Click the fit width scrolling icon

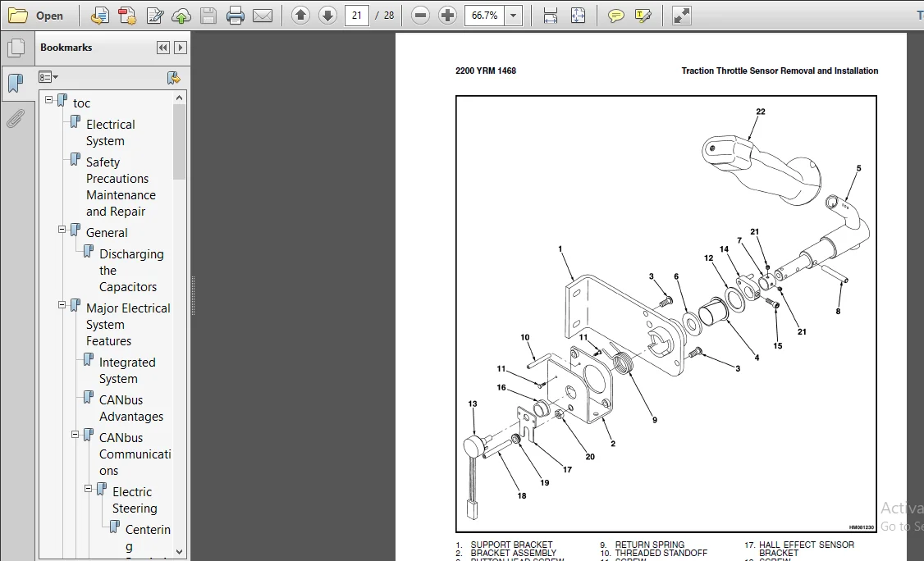pos(551,16)
